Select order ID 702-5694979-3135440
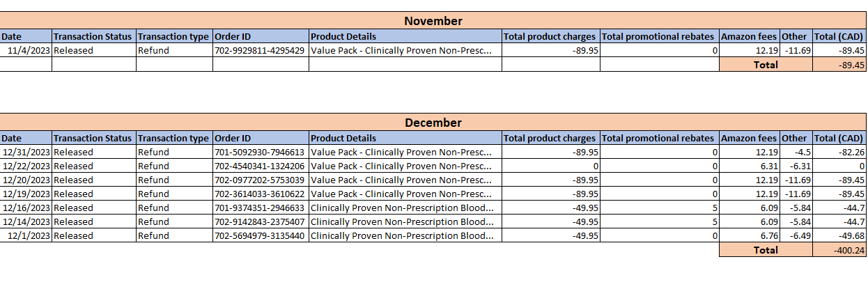 (259, 235)
